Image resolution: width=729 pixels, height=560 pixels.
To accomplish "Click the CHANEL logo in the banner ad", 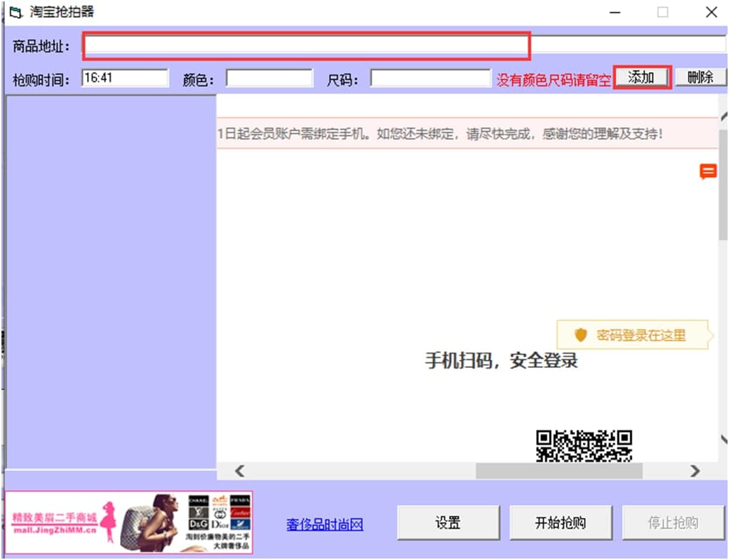I will (198, 500).
